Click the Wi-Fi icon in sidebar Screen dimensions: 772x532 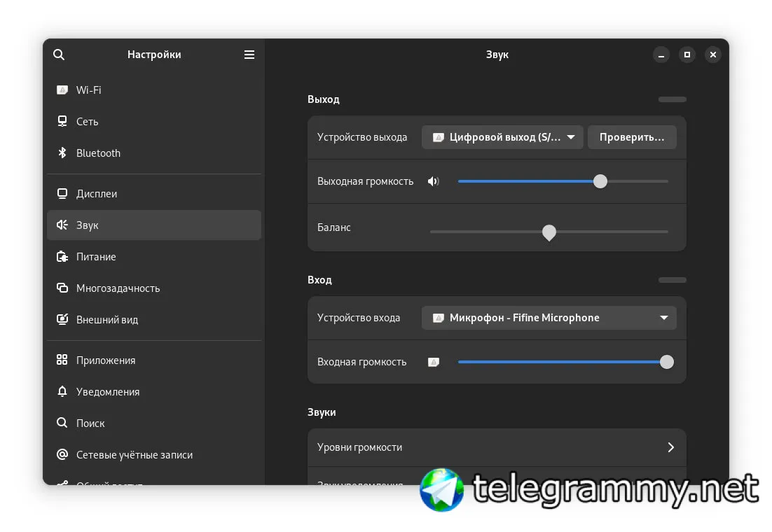tap(62, 90)
